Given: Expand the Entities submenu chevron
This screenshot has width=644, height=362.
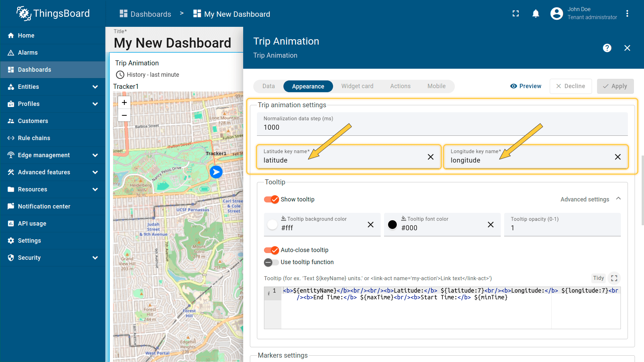Looking at the screenshot, I should click(95, 87).
